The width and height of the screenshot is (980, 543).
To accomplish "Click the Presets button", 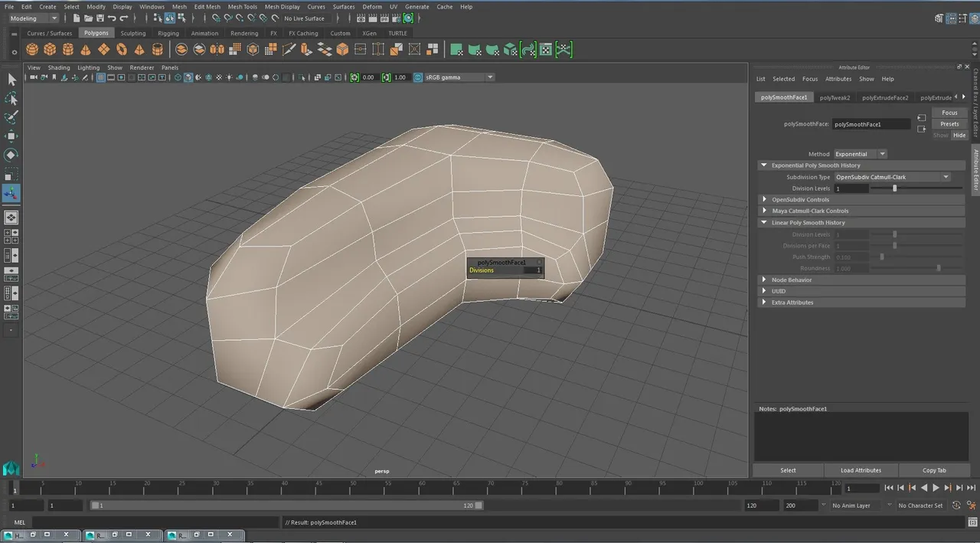I will click(x=949, y=124).
